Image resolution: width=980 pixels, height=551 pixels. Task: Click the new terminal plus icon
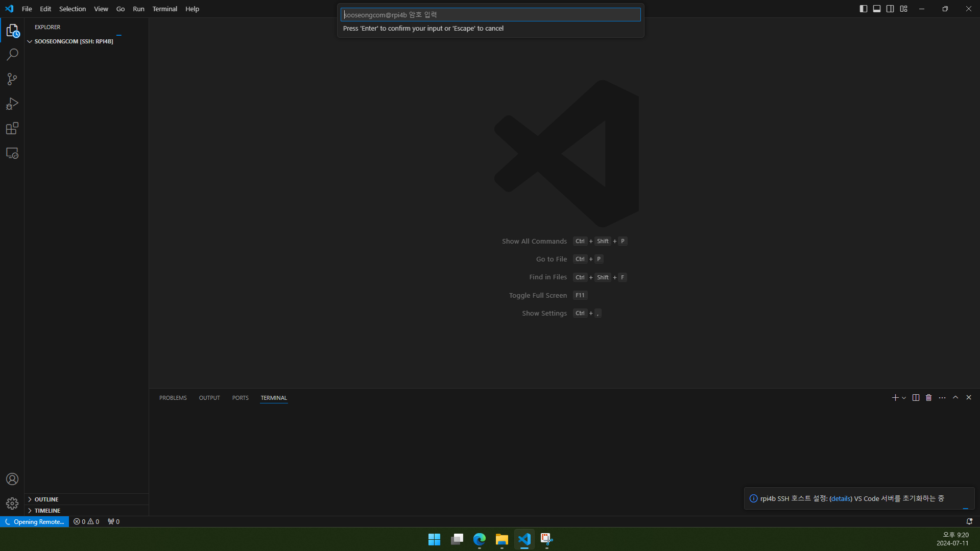pyautogui.click(x=895, y=398)
